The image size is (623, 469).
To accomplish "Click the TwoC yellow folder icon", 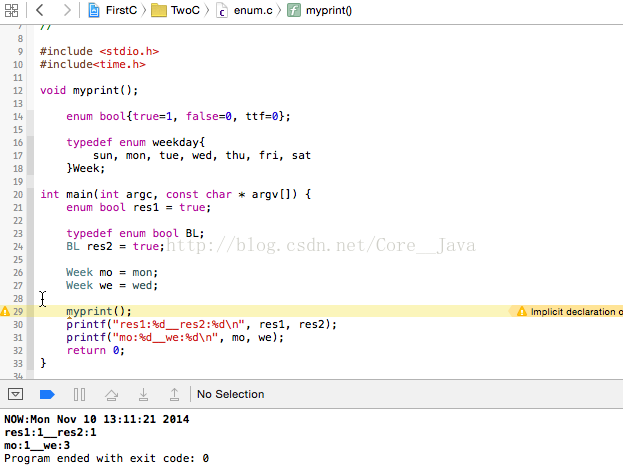I will (159, 11).
